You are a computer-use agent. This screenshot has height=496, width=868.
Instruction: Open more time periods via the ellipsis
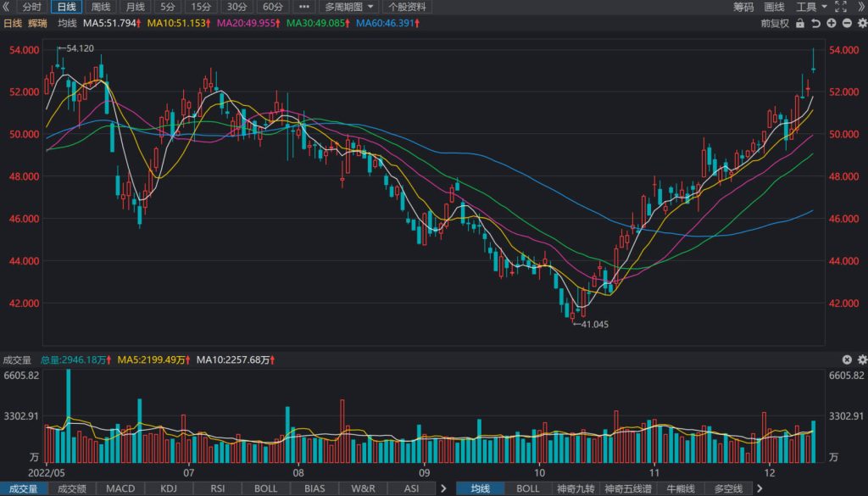pos(304,7)
